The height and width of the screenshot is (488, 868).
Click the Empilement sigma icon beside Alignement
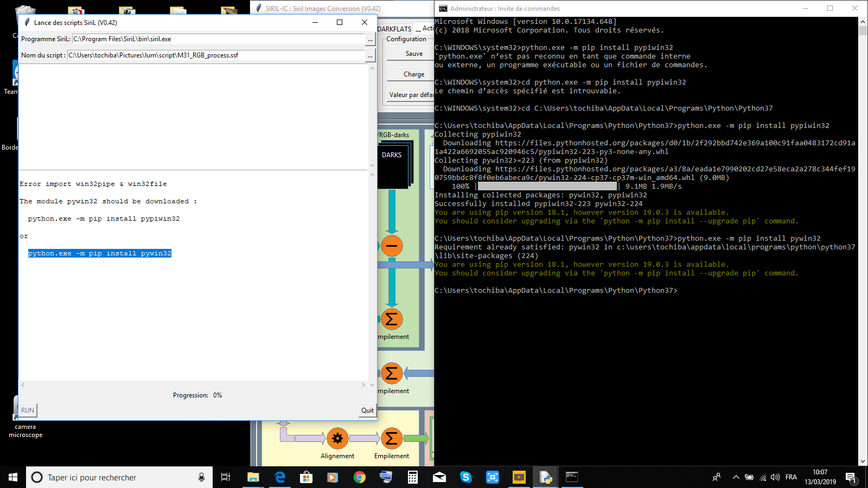coord(392,439)
